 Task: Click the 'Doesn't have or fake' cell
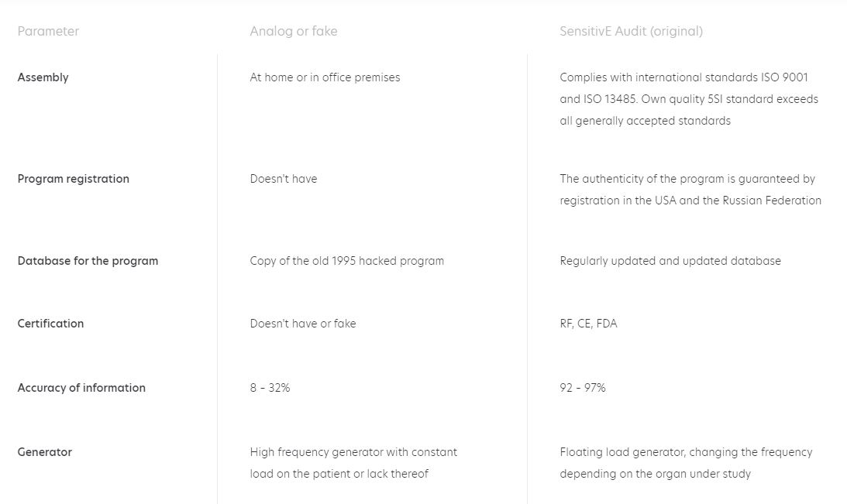302,324
